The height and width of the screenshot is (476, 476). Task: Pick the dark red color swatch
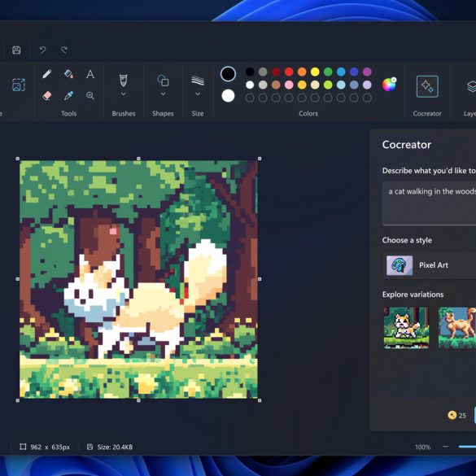coord(276,72)
